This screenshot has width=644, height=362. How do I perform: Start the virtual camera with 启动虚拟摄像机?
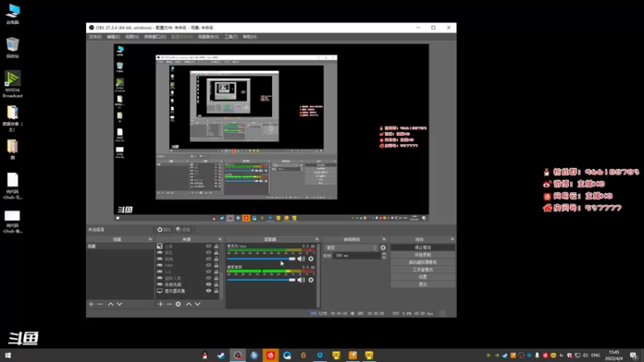click(x=423, y=262)
